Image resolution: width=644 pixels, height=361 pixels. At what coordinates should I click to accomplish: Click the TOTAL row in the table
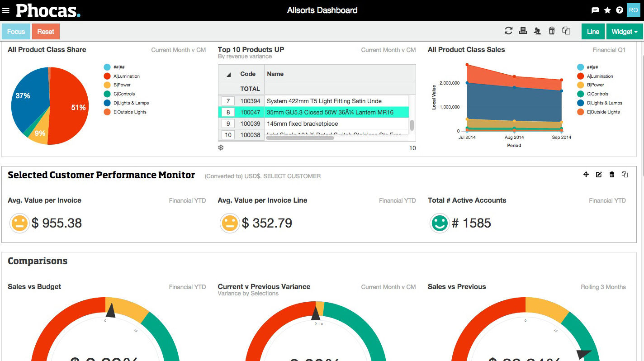click(x=317, y=89)
